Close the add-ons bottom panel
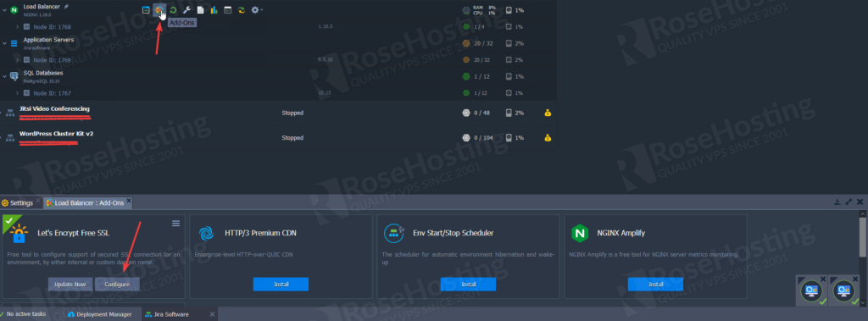This screenshot has width=868, height=321. [860, 202]
